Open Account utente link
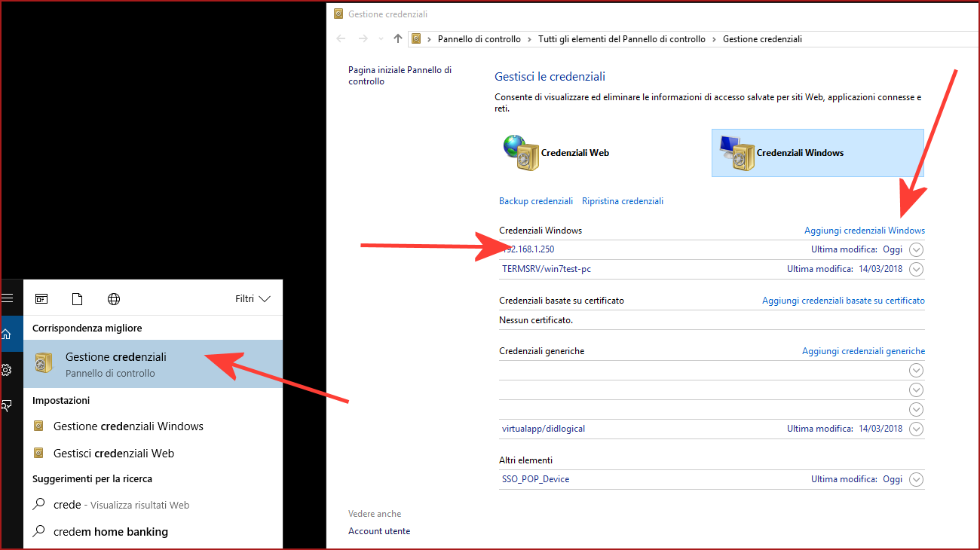Viewport: 980px width, 550px height. click(x=379, y=531)
